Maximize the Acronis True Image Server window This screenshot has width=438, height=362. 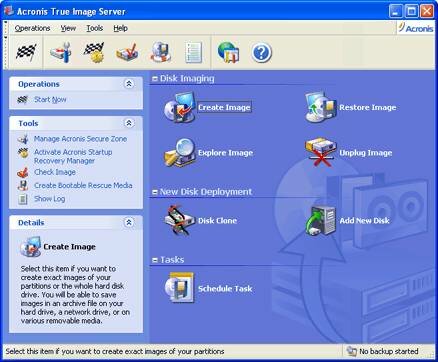[411, 12]
